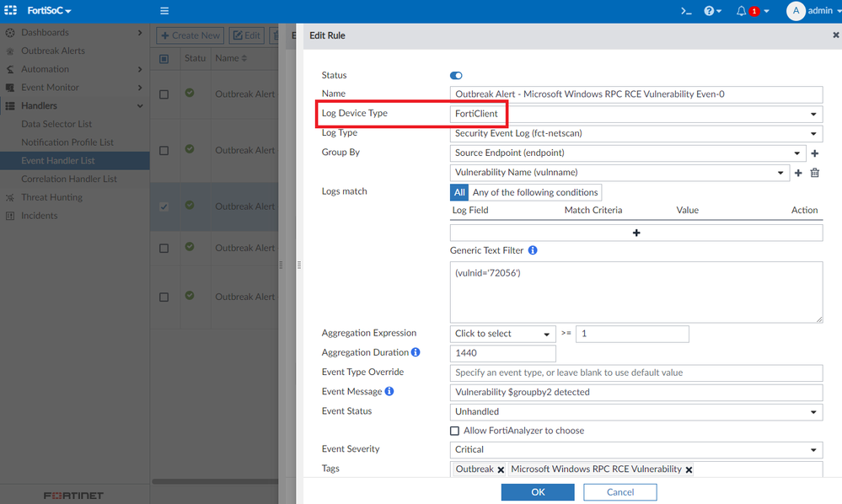Viewport: 842px width, 504px height.
Task: Show info for Aggregation Duration
Action: (416, 352)
